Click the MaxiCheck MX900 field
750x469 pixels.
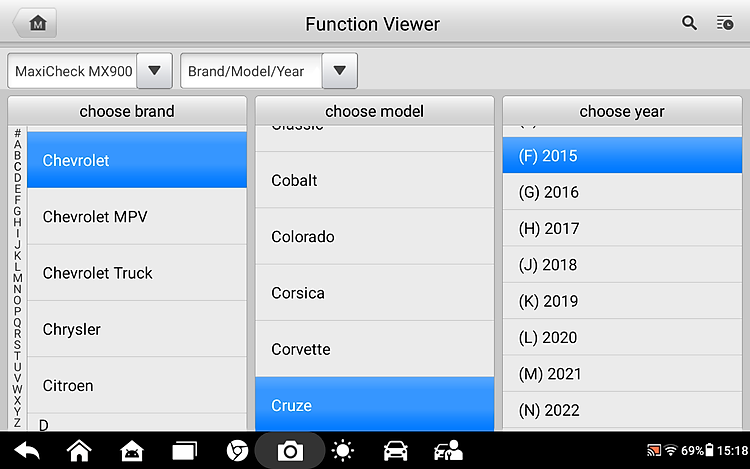(x=73, y=71)
